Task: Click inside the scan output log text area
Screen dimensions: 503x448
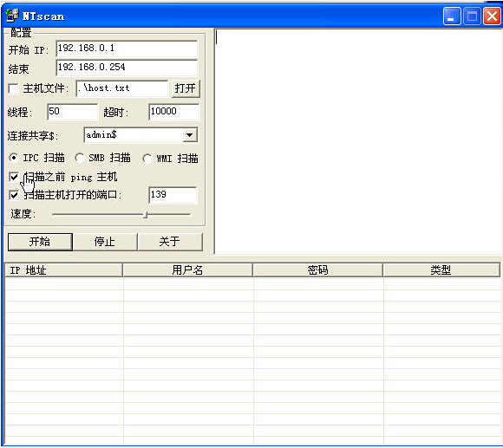Action: 357,141
